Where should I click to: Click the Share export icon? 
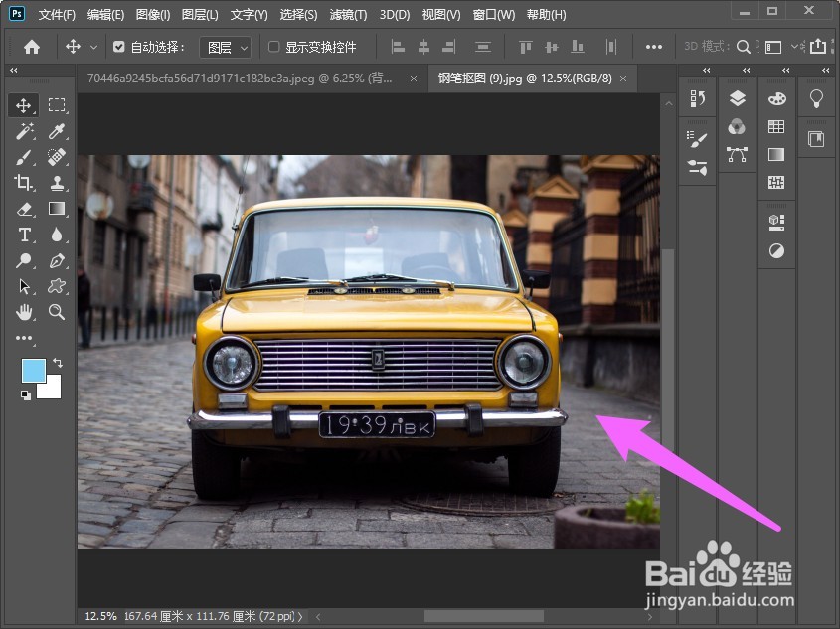click(818, 47)
